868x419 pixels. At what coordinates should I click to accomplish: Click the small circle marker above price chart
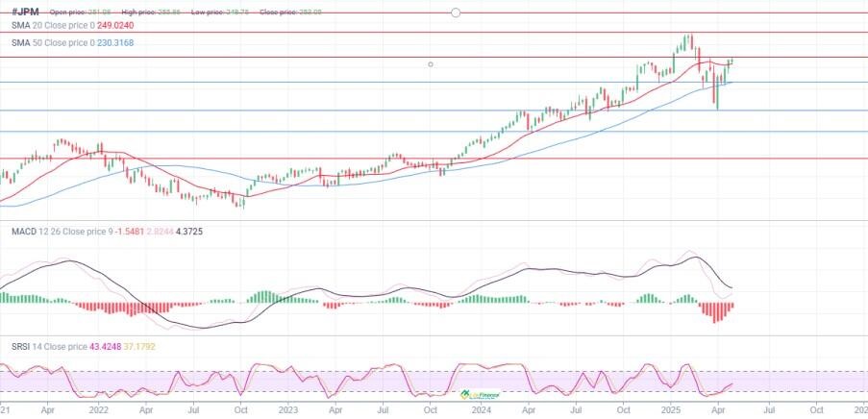431,64
